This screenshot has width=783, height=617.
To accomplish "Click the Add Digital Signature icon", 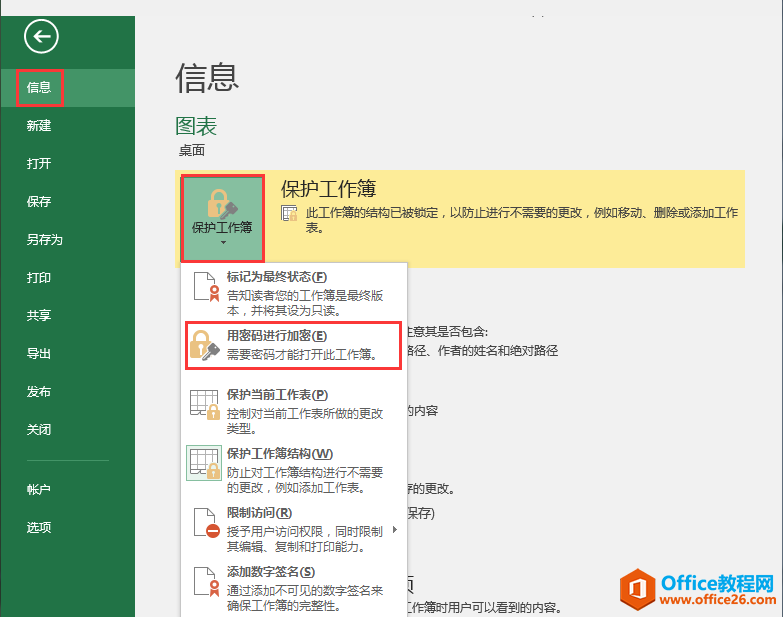I will click(x=205, y=582).
